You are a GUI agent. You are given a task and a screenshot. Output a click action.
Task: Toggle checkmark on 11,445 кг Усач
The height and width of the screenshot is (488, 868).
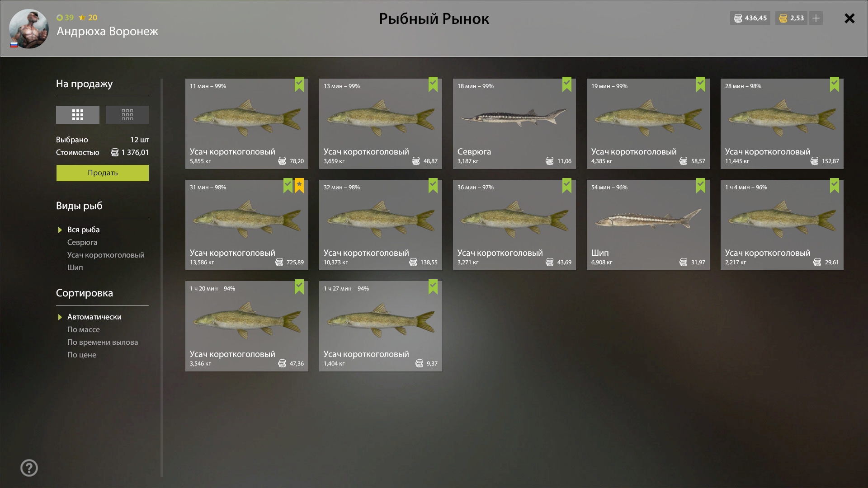[x=834, y=84]
